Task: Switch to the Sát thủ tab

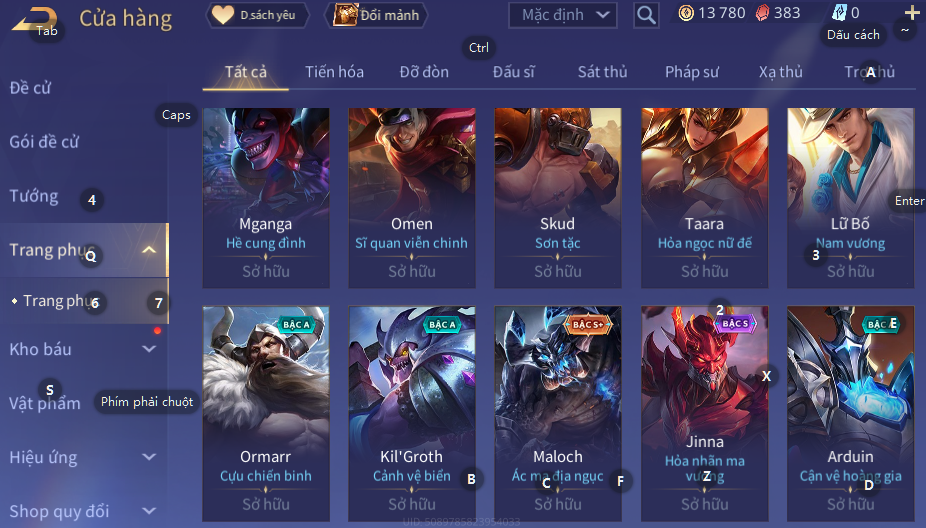Action: (602, 72)
